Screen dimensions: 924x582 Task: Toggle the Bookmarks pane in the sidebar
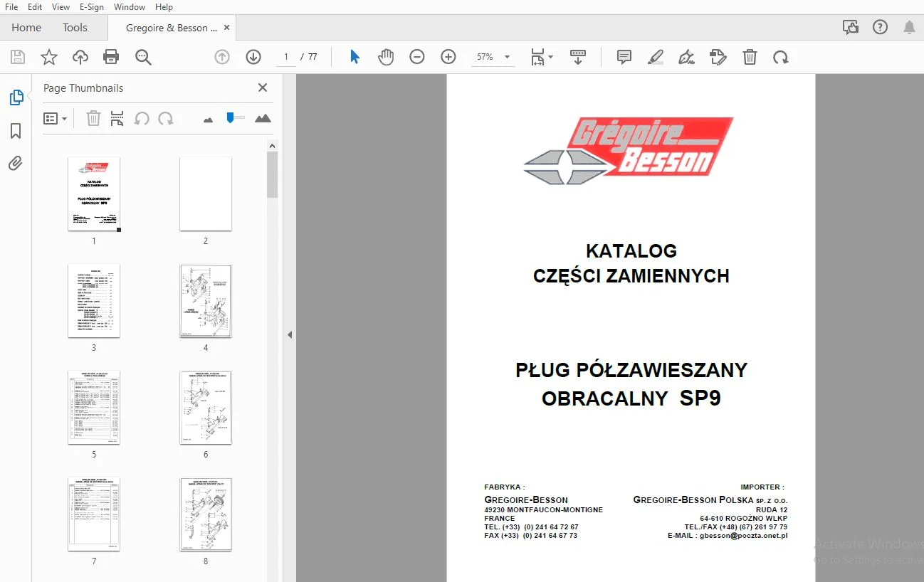pyautogui.click(x=16, y=131)
